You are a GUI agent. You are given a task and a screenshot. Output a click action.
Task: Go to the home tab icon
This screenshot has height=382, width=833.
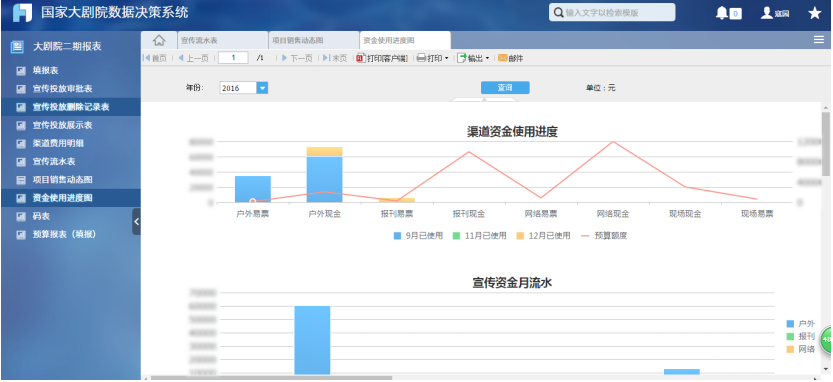click(x=159, y=40)
